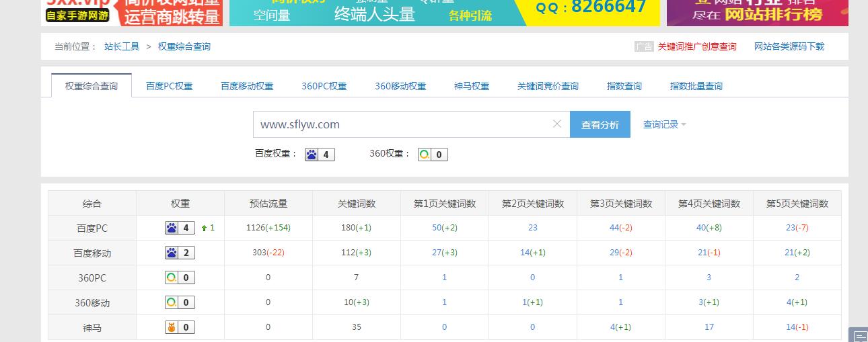Open 站长工具 breadcrumb link

coord(122,46)
